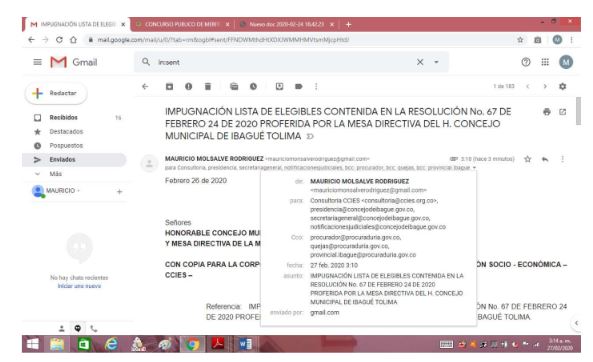593x362 pixels.
Task: Clear the search field with X
Action: (420, 62)
